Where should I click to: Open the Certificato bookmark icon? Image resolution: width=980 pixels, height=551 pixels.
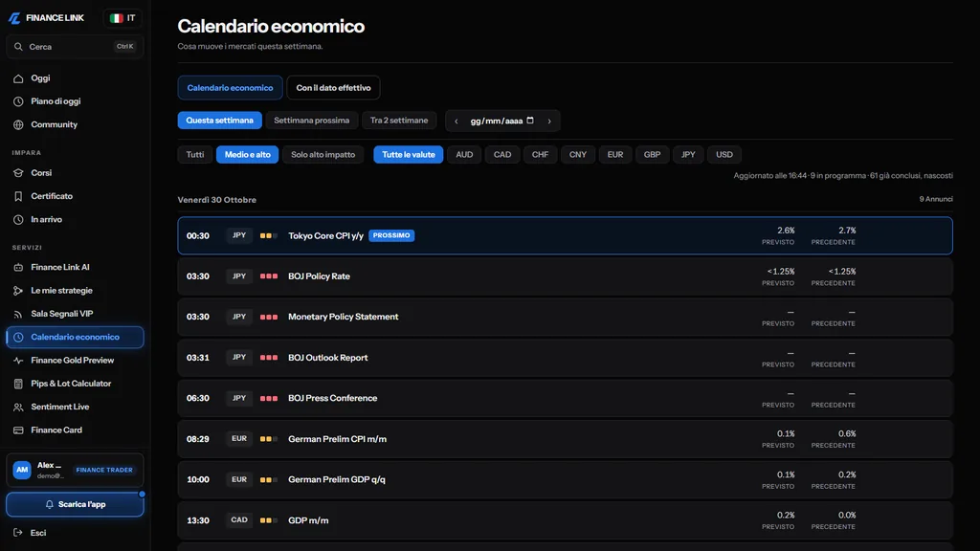point(18,196)
